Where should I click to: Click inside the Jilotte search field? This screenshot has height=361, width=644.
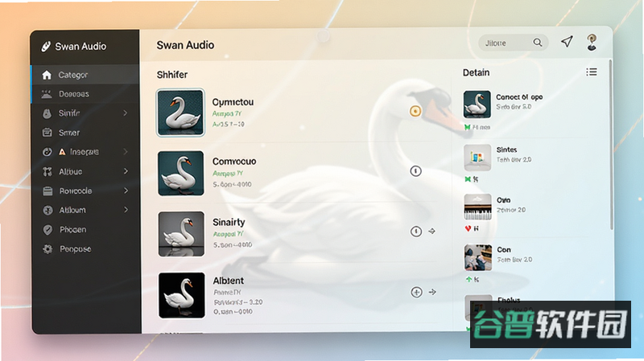click(x=513, y=43)
